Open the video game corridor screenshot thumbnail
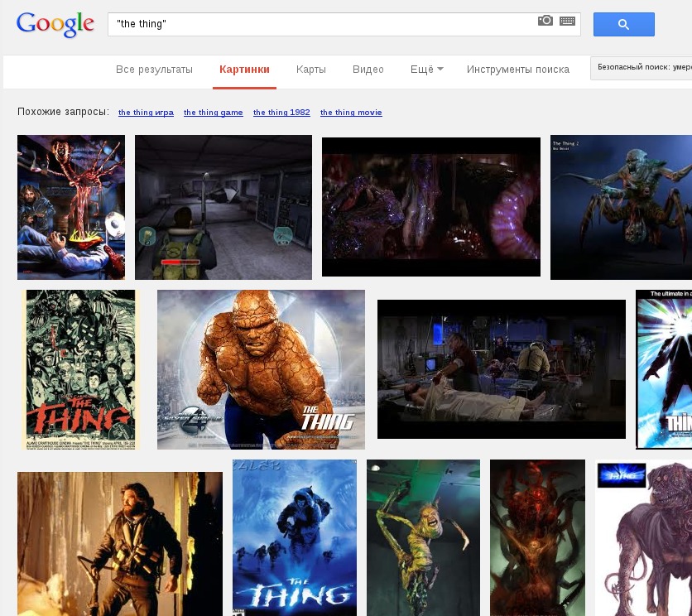 click(x=223, y=207)
